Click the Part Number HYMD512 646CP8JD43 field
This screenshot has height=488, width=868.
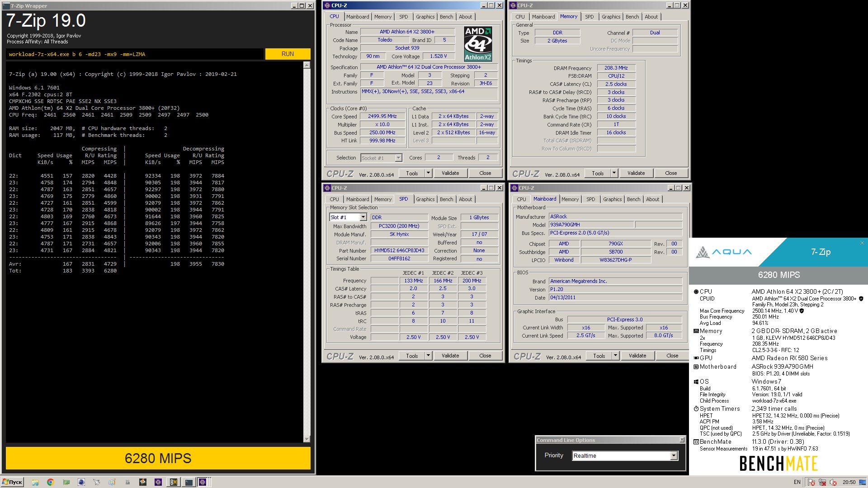pyautogui.click(x=399, y=250)
